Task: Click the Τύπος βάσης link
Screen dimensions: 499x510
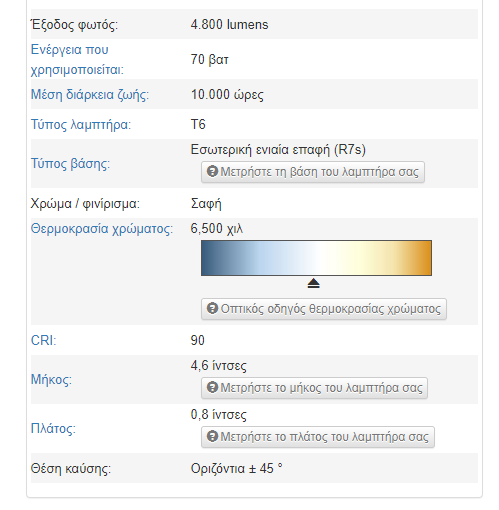Action: point(70,164)
